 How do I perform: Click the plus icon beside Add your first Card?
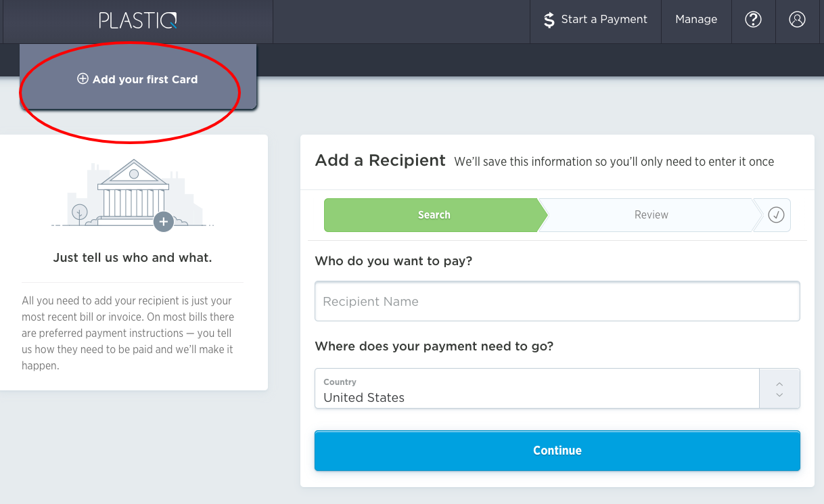tap(83, 78)
